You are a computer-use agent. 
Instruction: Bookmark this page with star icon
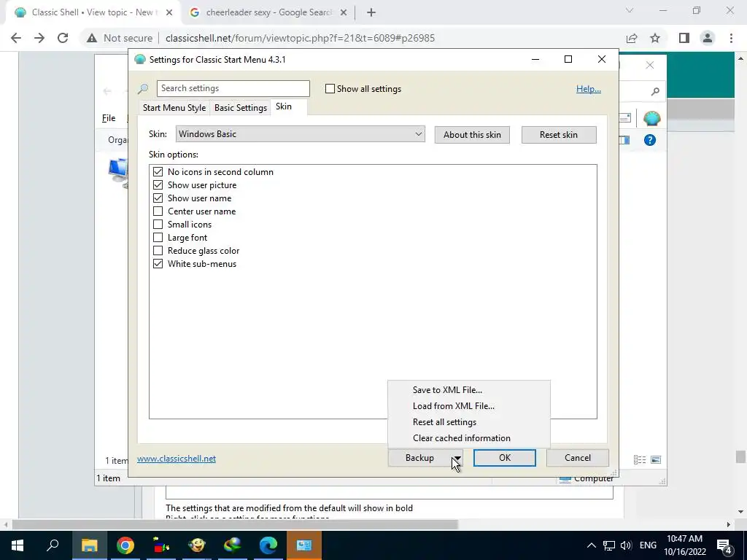coord(655,38)
